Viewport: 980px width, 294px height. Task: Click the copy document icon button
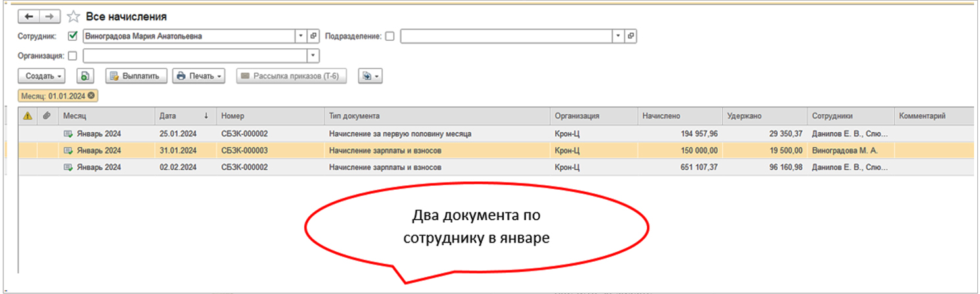[84, 76]
